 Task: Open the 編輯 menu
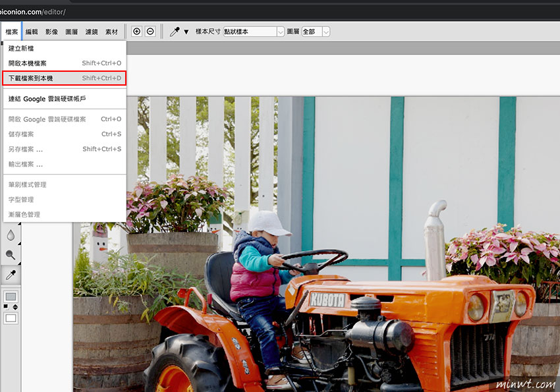point(32,32)
